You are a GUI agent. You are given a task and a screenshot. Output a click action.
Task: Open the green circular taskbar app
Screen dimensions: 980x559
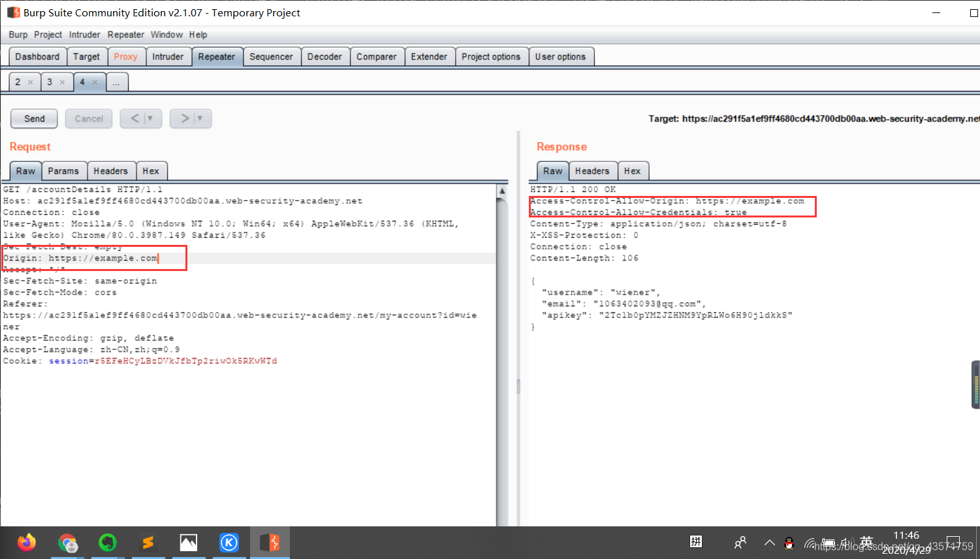pyautogui.click(x=108, y=543)
